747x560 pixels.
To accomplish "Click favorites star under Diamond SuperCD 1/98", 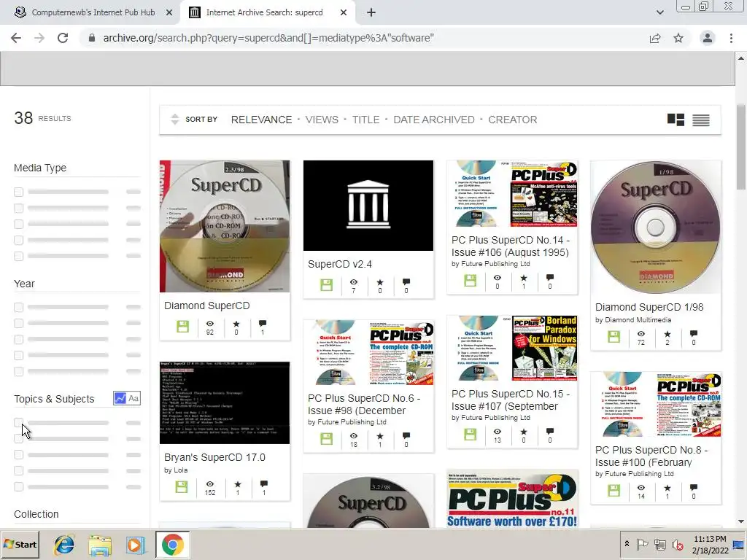I will coord(667,334).
